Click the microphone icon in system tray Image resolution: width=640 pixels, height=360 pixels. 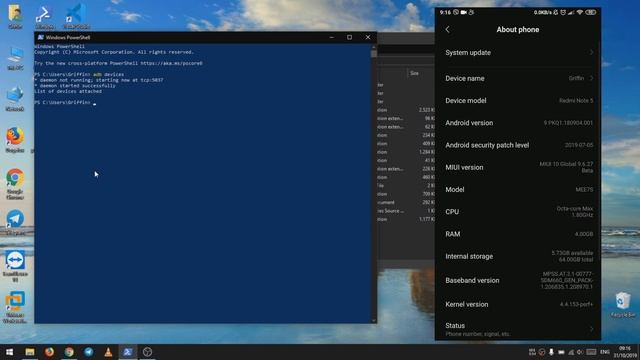(551, 352)
